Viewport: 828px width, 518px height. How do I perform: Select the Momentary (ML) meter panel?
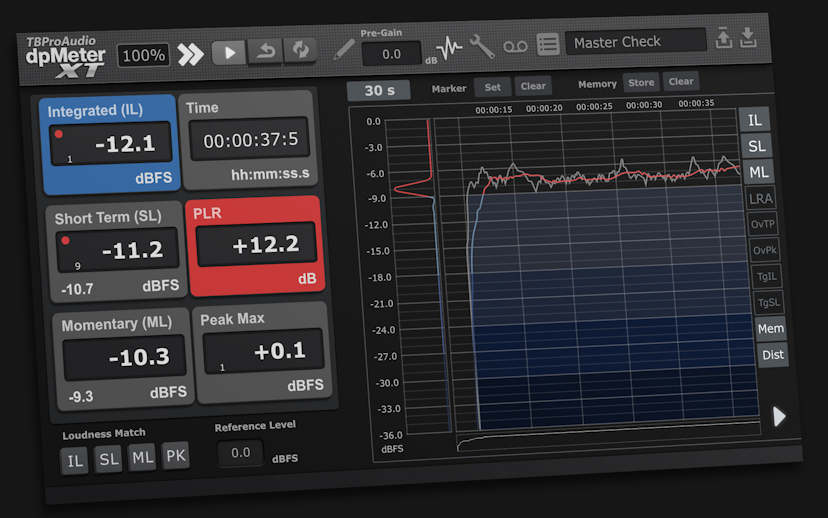123,359
